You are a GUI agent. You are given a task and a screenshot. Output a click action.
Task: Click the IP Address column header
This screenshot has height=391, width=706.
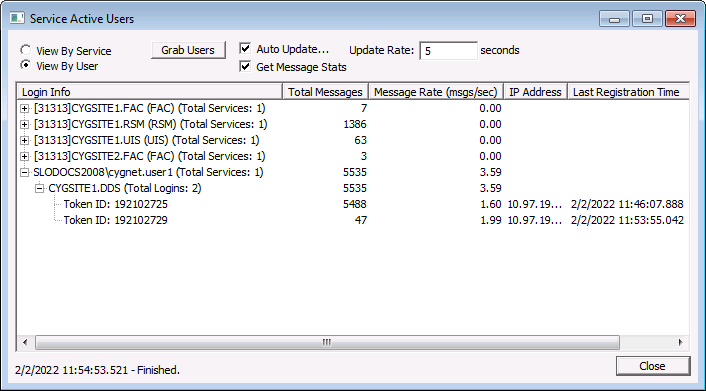(535, 92)
